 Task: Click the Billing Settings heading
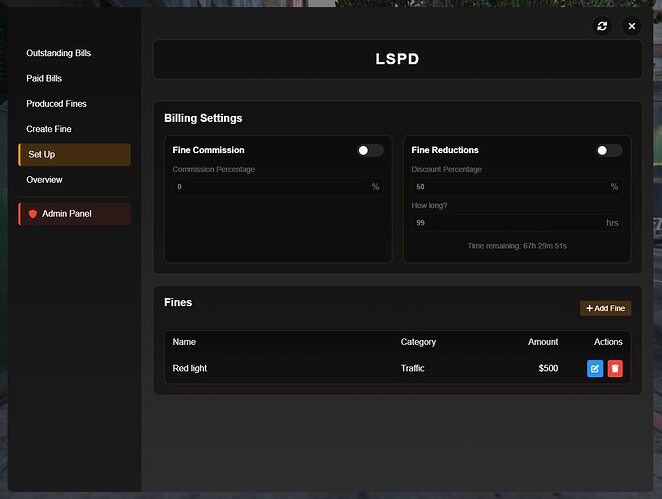[x=203, y=118]
